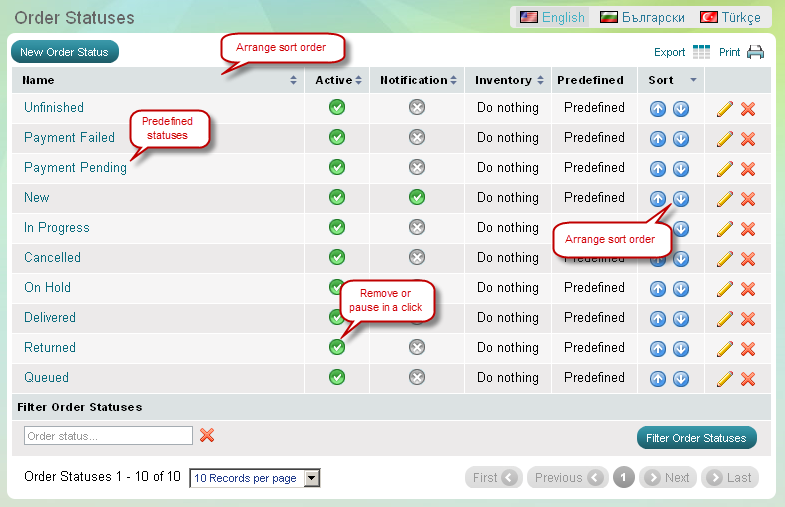This screenshot has height=507, width=785.
Task: Move the New status up in sort order
Action: point(658,198)
